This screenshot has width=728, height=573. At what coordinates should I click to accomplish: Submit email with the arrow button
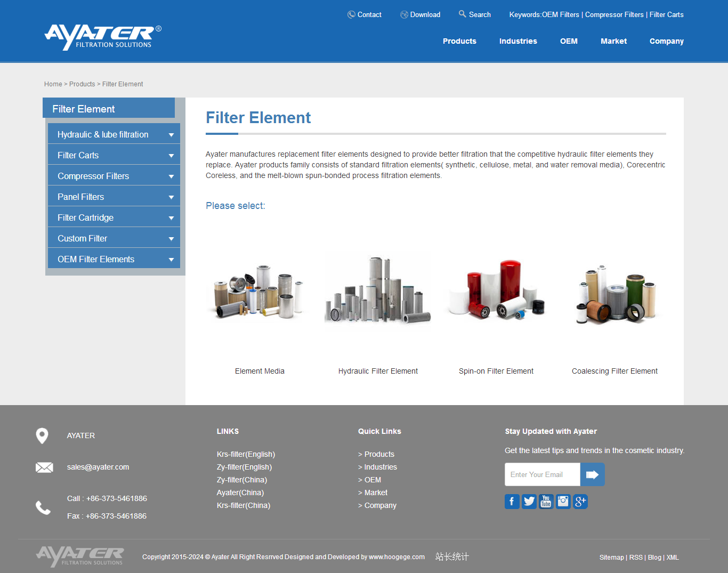tap(592, 474)
